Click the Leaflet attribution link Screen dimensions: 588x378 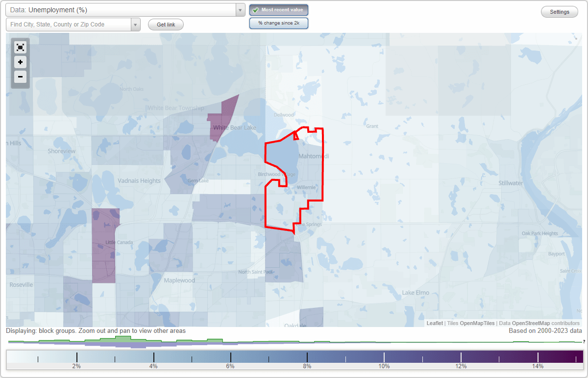435,323
